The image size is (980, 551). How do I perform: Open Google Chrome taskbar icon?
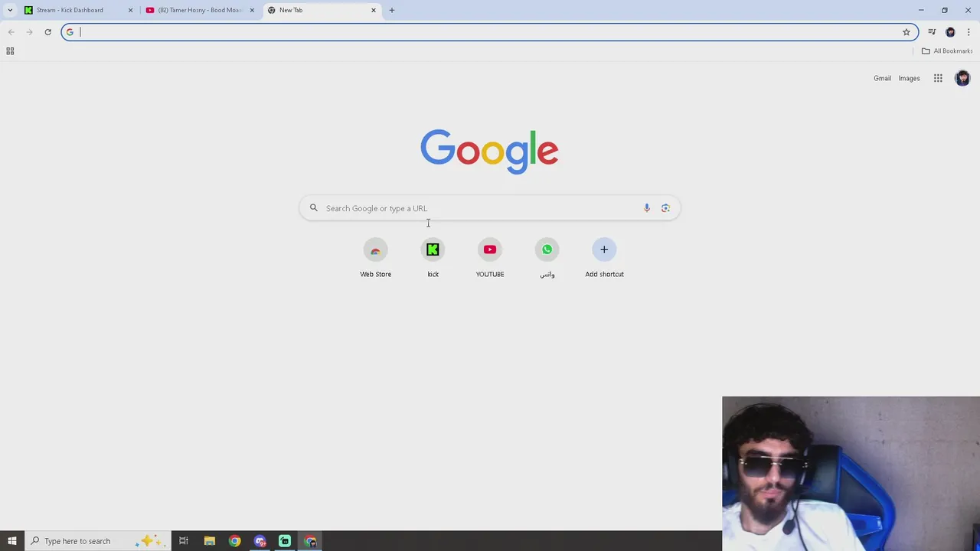(x=234, y=541)
